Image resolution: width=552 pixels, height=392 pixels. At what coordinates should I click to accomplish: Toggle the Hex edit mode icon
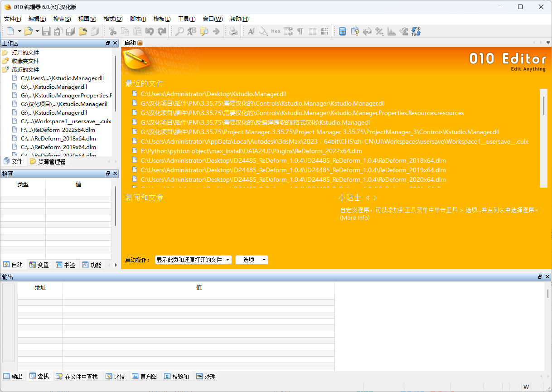(x=276, y=31)
